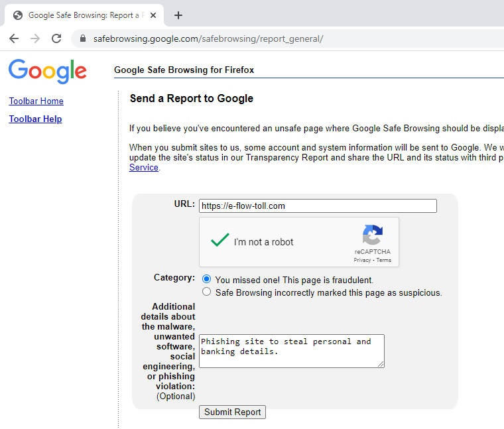
Task: Click the browser back arrow
Action: click(x=14, y=38)
